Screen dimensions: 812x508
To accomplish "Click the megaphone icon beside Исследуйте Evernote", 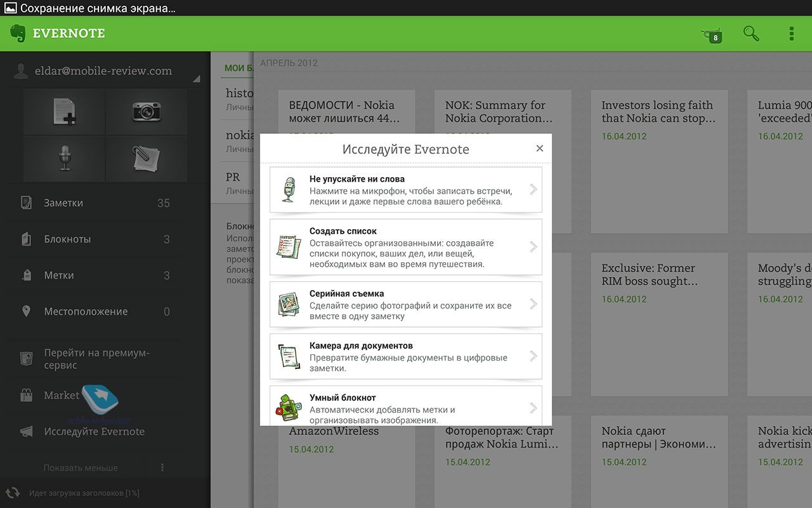I will point(26,432).
